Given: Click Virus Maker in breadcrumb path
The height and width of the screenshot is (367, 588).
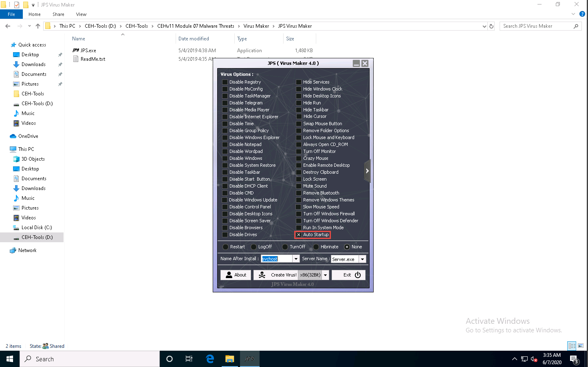Looking at the screenshot, I should point(256,26).
